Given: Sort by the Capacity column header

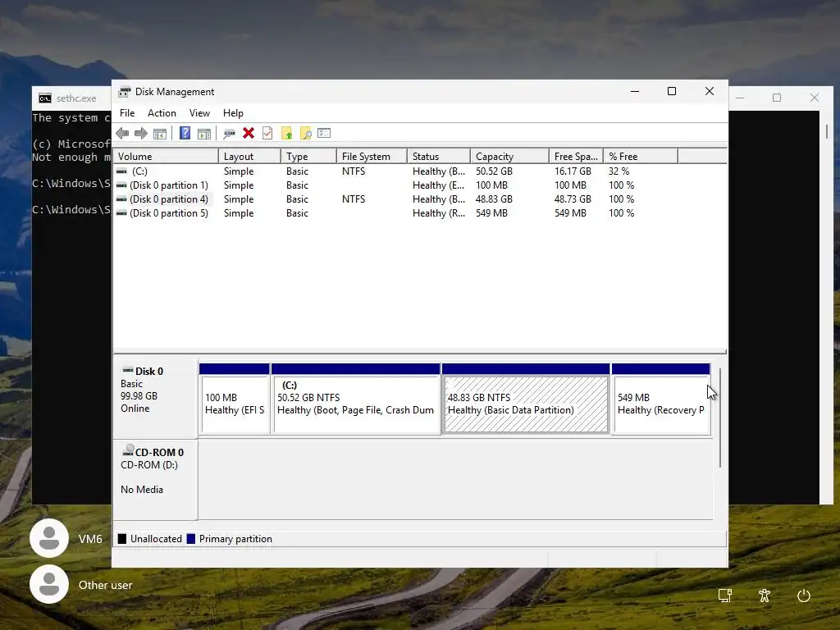Looking at the screenshot, I should [x=509, y=157].
